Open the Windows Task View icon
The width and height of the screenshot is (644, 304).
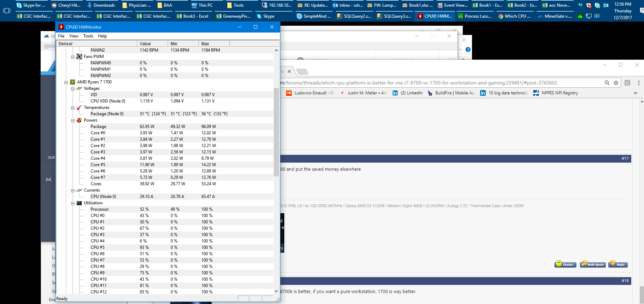click(x=7, y=11)
